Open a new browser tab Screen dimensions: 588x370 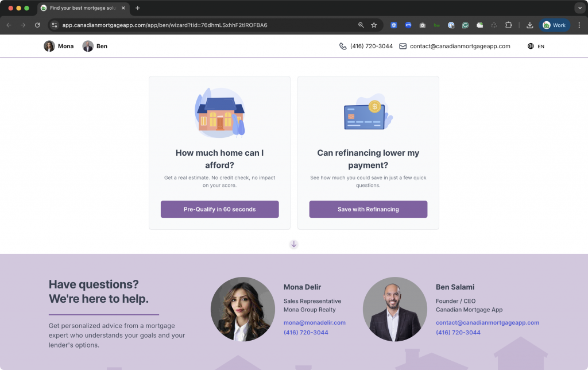click(x=138, y=8)
